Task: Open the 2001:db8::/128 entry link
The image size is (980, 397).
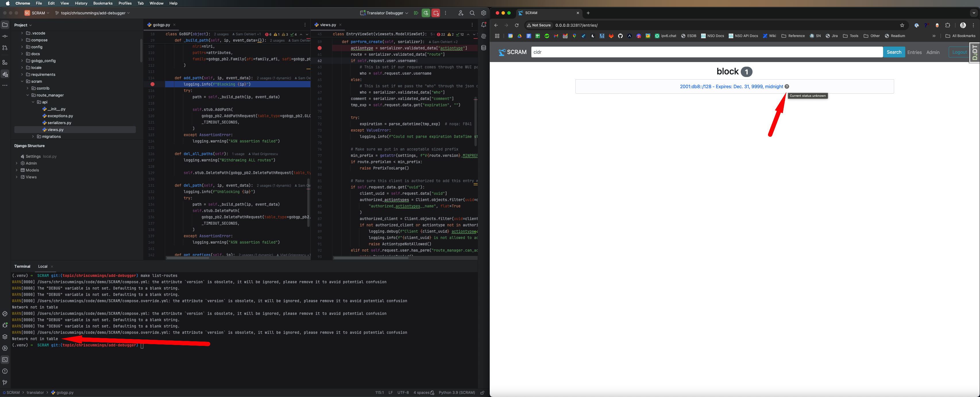Action: (731, 86)
